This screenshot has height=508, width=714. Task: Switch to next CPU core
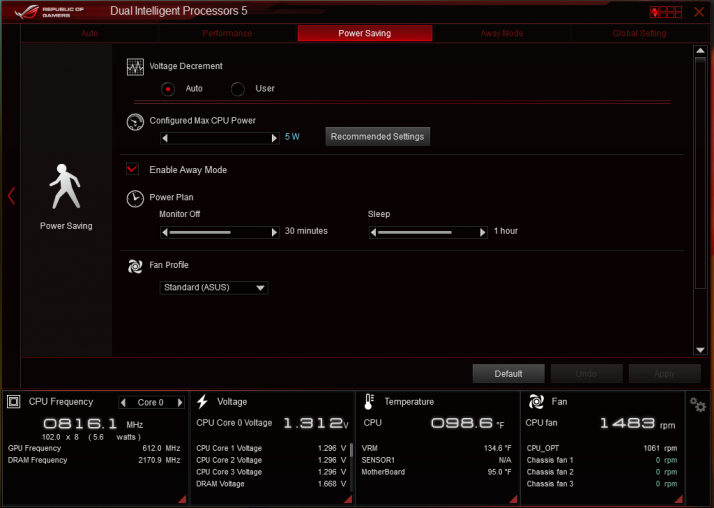180,402
